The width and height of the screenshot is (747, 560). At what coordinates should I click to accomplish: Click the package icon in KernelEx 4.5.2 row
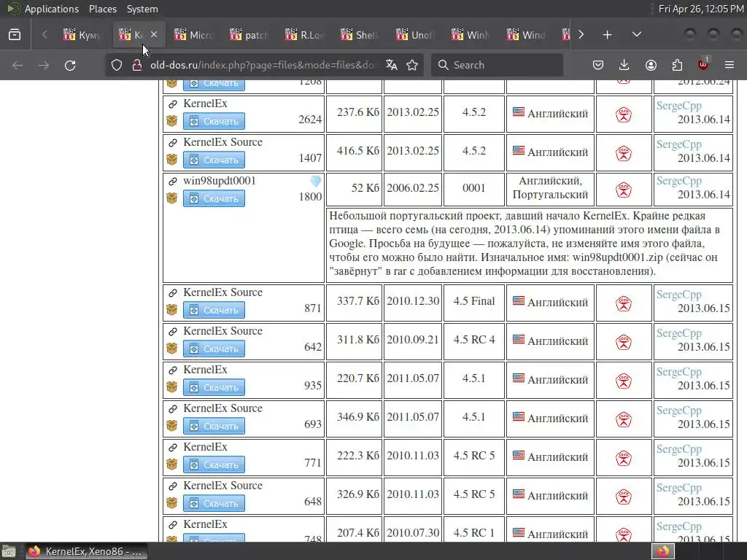(x=172, y=121)
